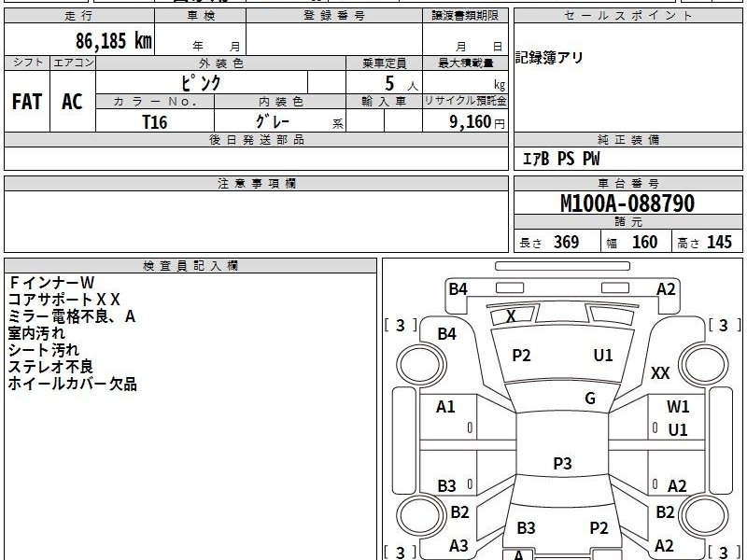This screenshot has width=747, height=560.
Task: Select the 登録番号 header
Action: (334, 16)
